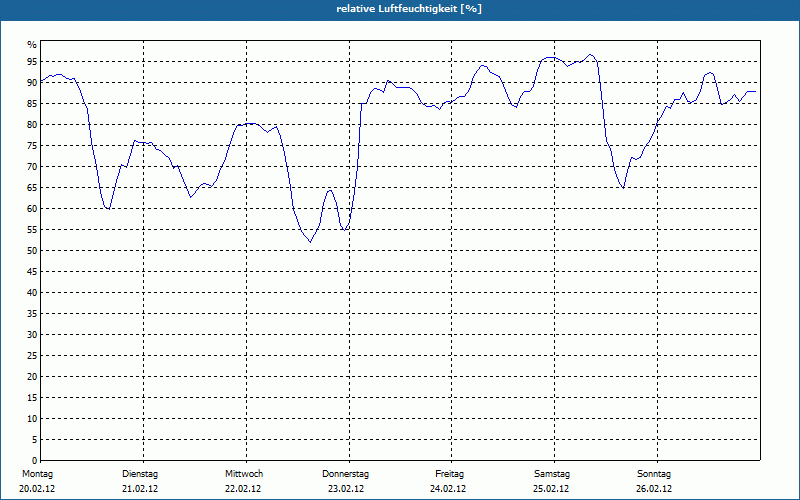
Task: Click the '45' y-axis label
Action: [x=32, y=271]
